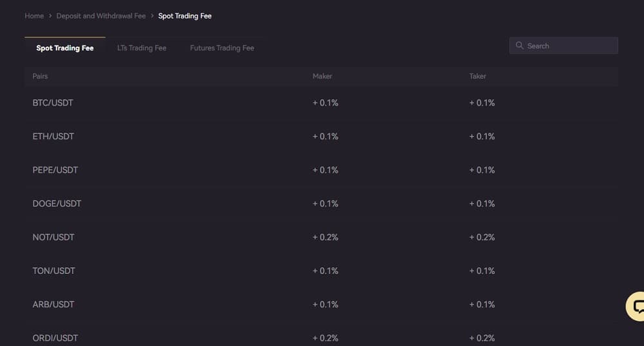The width and height of the screenshot is (644, 346).
Task: Go to Home in the breadcrumb
Action: click(34, 15)
